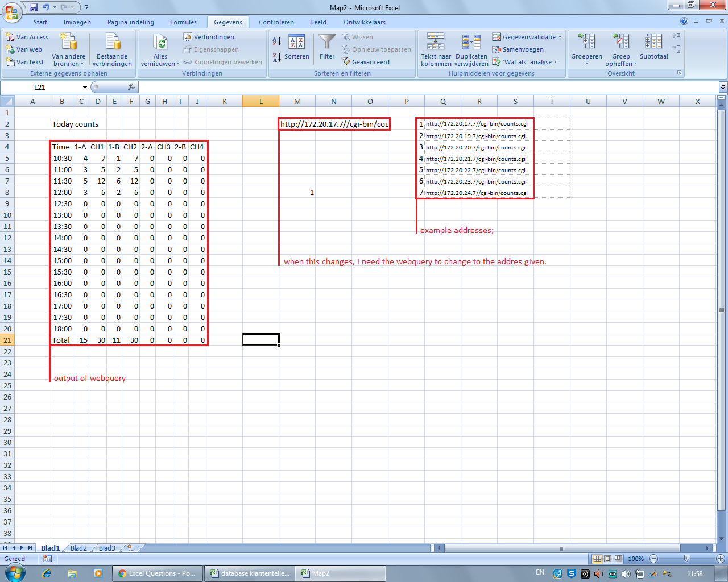Toggle the Filter funnel button
The image size is (728, 582).
click(x=327, y=47)
